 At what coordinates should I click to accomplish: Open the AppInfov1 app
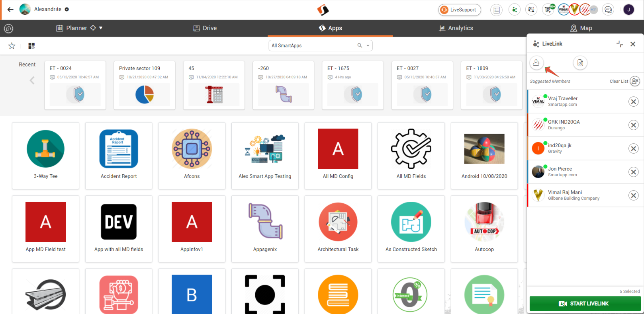coord(192,229)
